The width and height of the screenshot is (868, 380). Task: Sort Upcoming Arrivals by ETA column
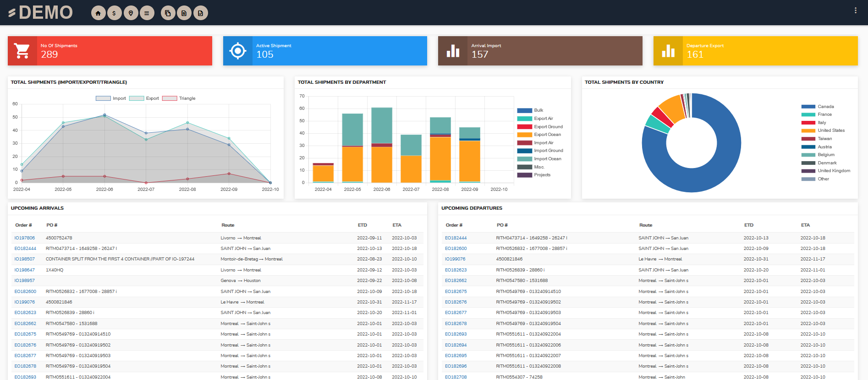click(x=397, y=225)
